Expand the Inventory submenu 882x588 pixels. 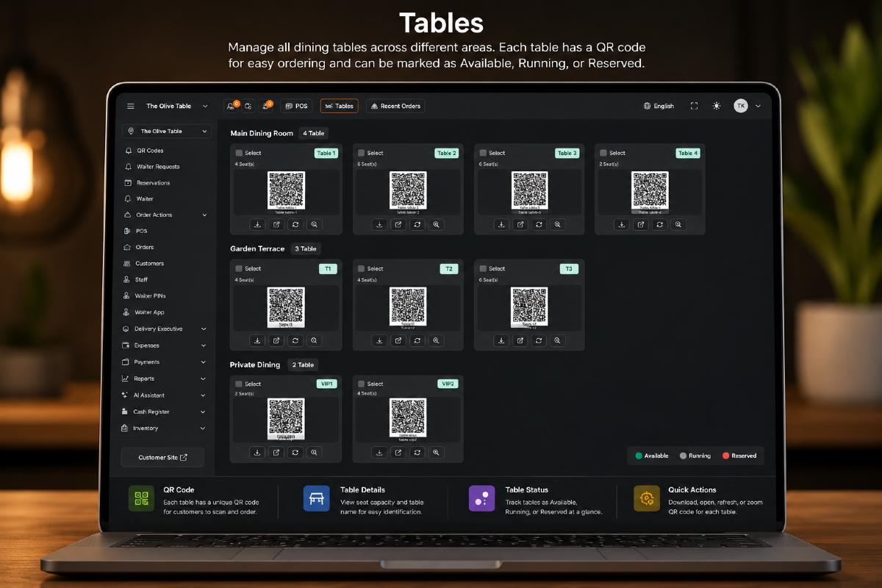point(204,428)
